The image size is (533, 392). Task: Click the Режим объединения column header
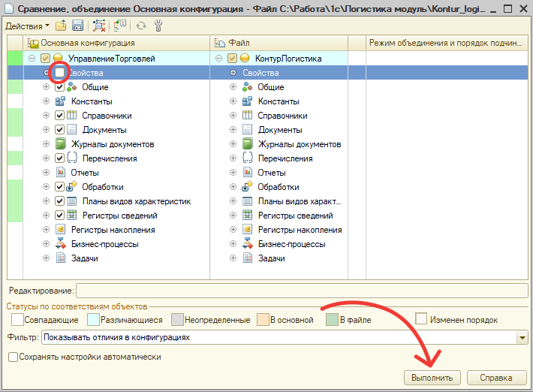[x=445, y=44]
